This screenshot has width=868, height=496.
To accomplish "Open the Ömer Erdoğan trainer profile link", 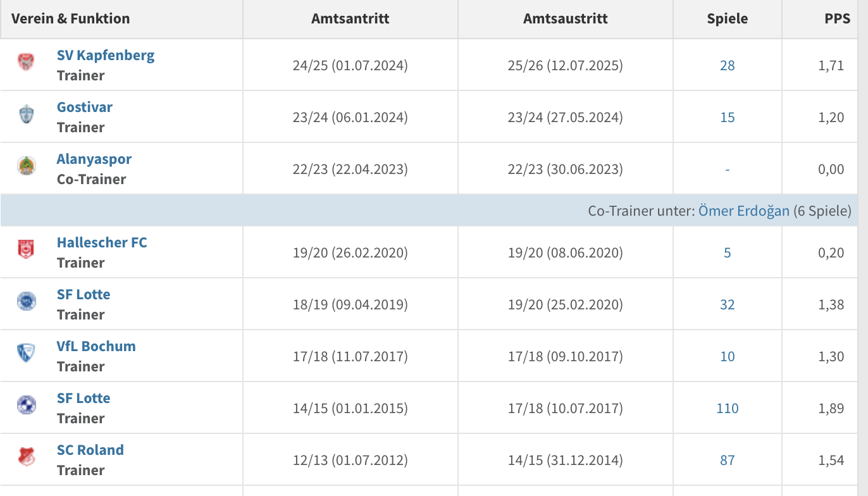I will point(743,211).
